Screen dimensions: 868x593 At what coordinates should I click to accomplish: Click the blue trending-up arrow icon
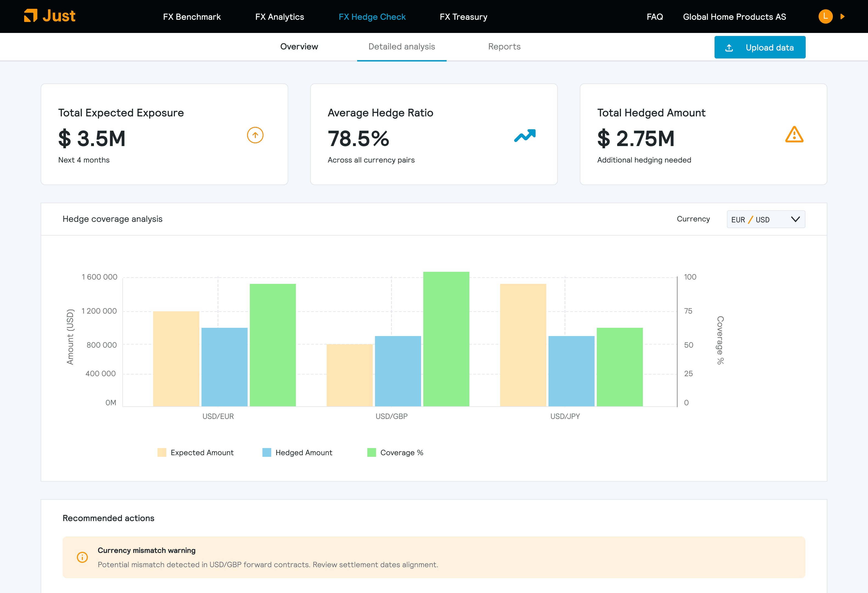(525, 136)
